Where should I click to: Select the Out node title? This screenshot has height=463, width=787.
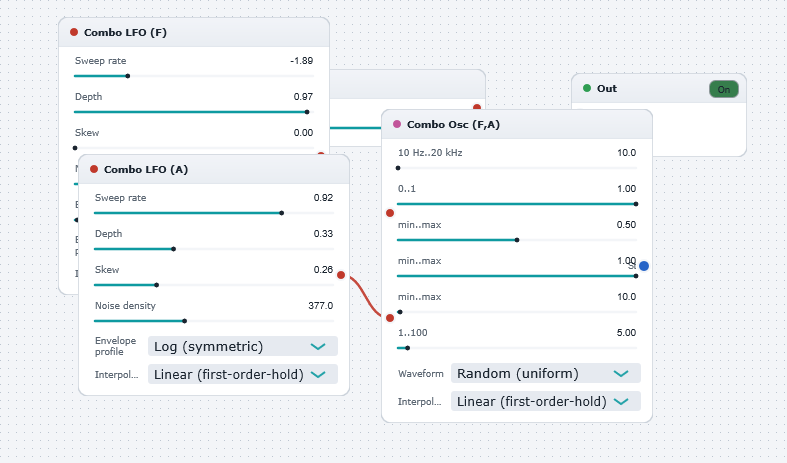coord(607,88)
